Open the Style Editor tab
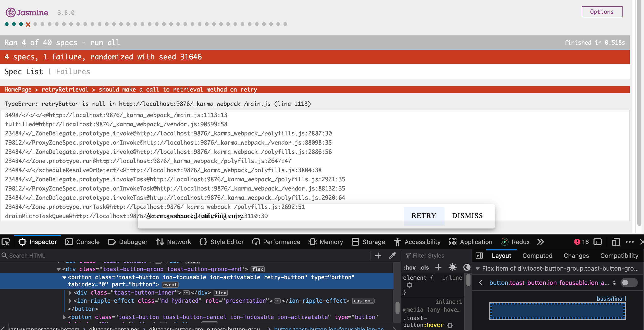 [222, 242]
